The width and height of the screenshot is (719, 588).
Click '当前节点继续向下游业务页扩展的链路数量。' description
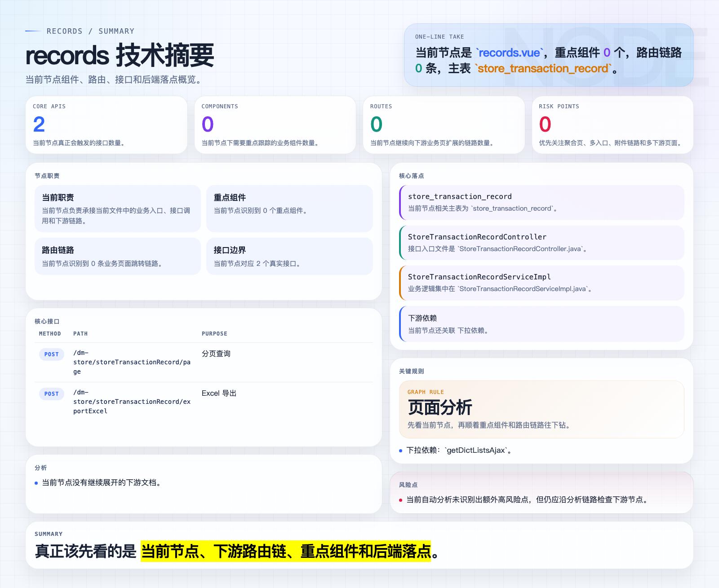click(433, 143)
